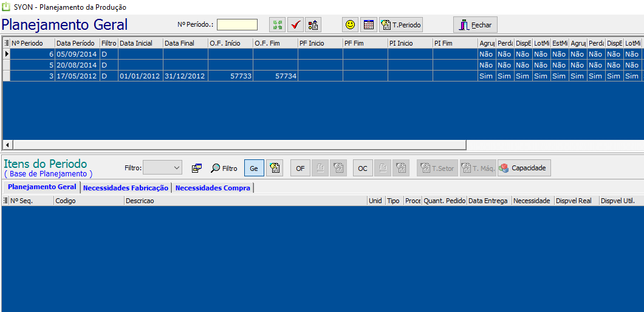Open the Filtro dropdown list
Screen dimensions: 644x312
click(x=162, y=168)
